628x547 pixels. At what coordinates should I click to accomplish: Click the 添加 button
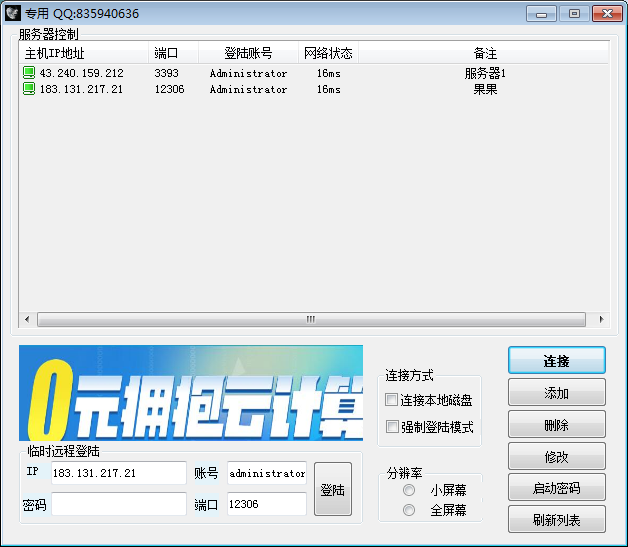click(557, 392)
